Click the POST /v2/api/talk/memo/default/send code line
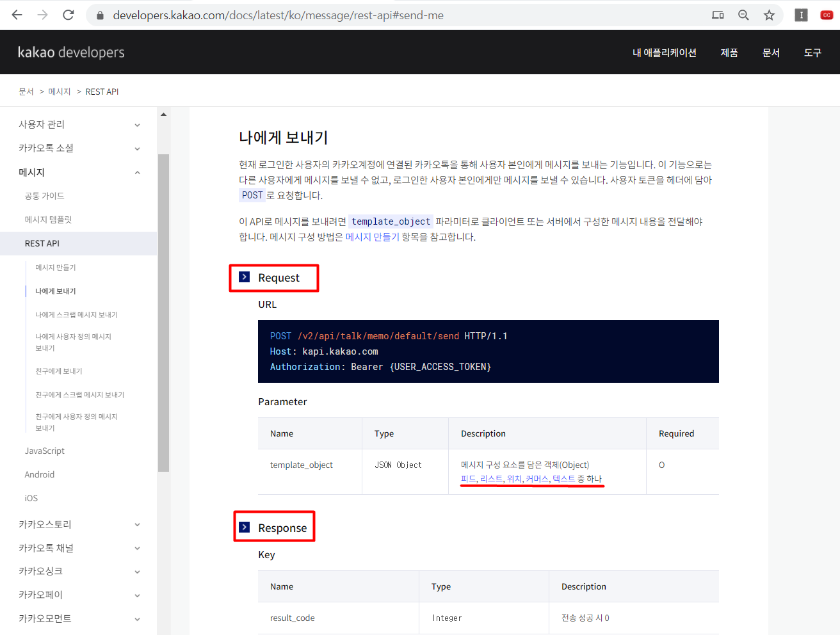Image resolution: width=840 pixels, height=635 pixels. (389, 336)
